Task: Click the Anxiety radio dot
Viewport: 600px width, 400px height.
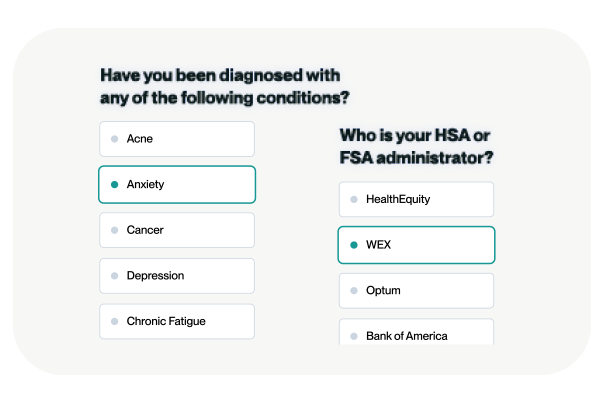Action: tap(115, 185)
